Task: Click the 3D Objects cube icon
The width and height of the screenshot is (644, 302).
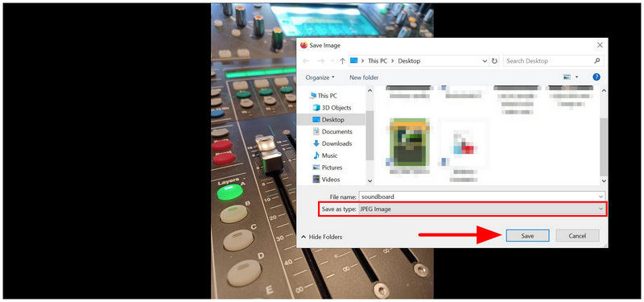Action: pos(316,108)
